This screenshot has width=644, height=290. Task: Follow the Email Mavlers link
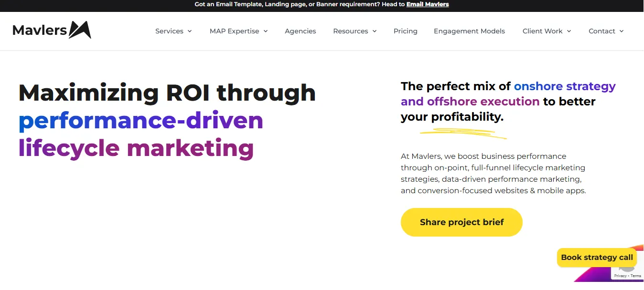coord(428,4)
